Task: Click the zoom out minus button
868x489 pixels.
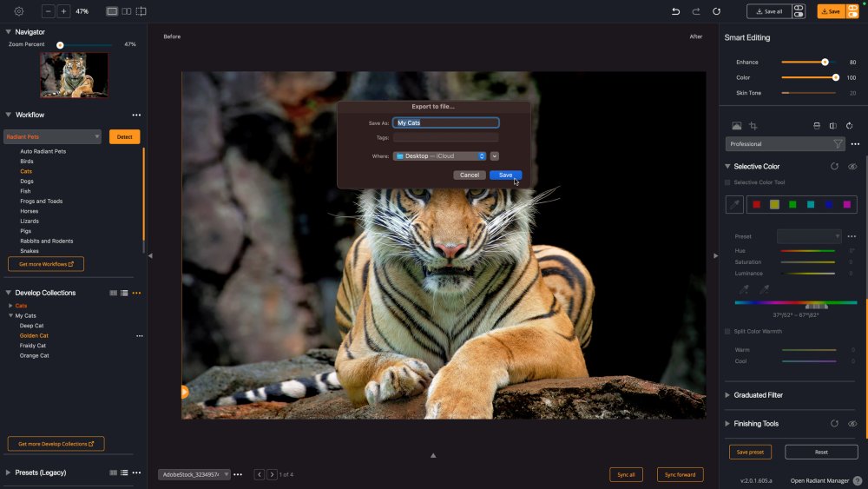Action: 48,11
